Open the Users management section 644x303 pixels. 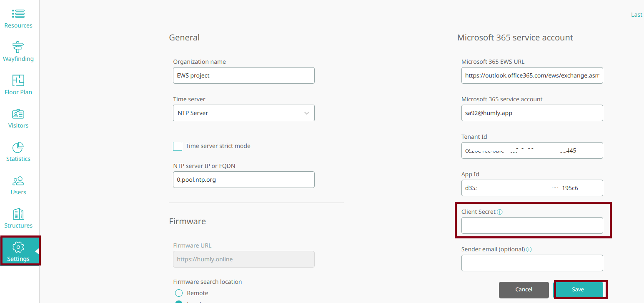18,185
